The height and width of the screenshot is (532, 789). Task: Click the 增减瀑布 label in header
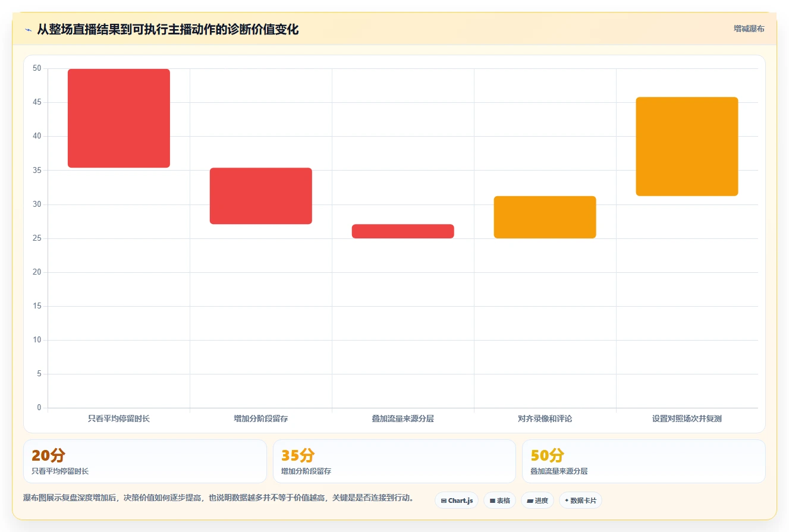click(x=749, y=29)
